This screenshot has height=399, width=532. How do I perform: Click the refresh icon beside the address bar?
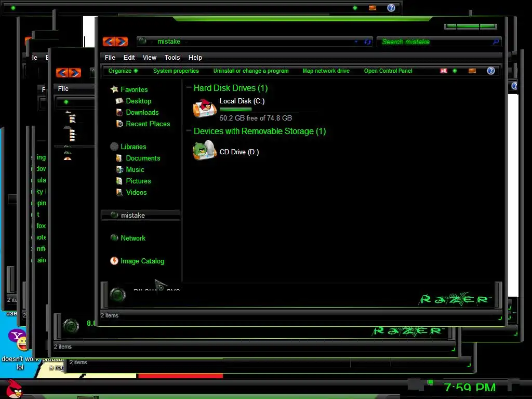point(367,42)
